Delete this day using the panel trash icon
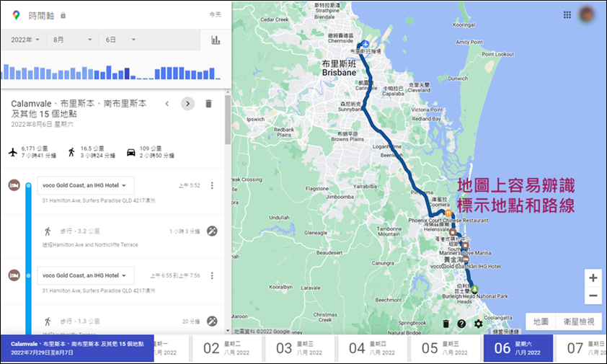 coord(208,103)
